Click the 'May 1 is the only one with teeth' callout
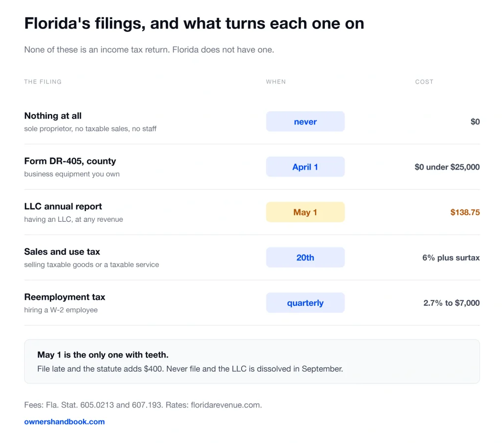504x443 pixels. point(252,361)
